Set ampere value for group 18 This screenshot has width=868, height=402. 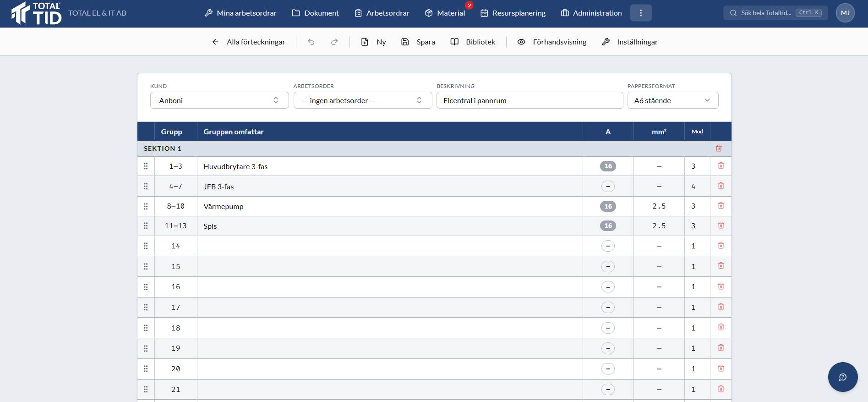[608, 328]
